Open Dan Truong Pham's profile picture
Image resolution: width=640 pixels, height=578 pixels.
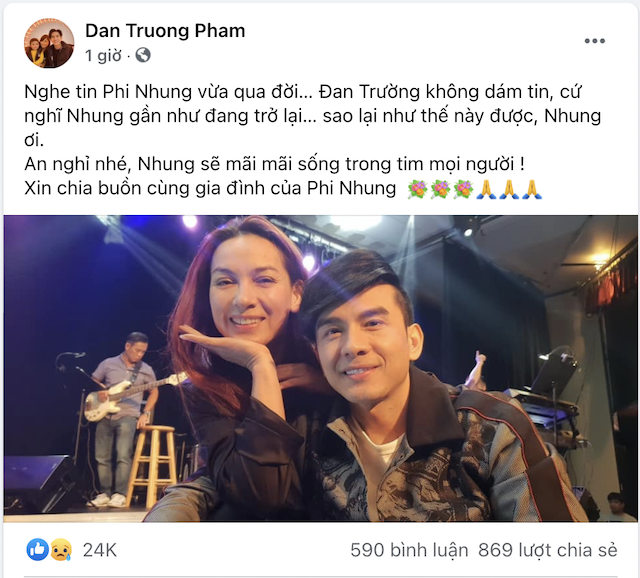coord(49,43)
